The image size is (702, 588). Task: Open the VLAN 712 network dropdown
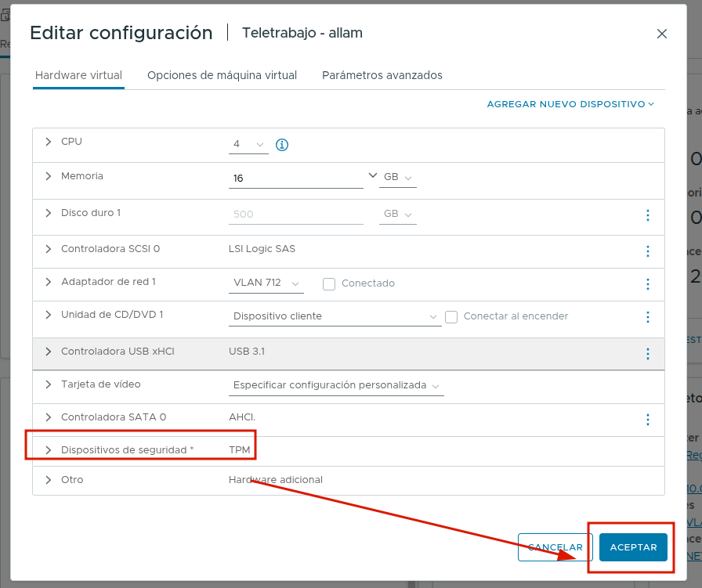click(x=267, y=283)
